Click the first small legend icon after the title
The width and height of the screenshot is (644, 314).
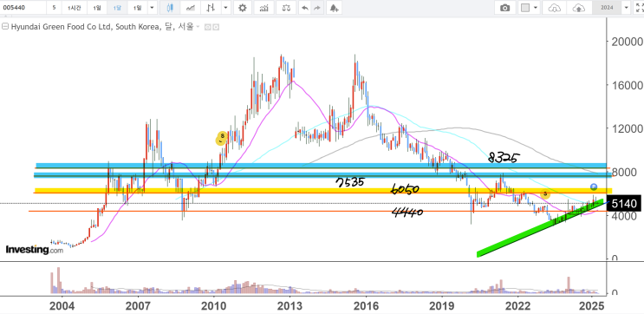click(207, 27)
